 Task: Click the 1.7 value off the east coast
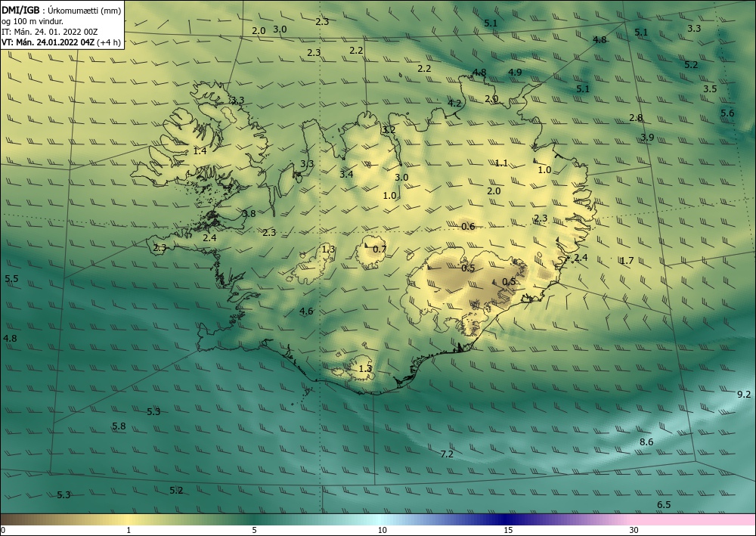pyautogui.click(x=627, y=261)
